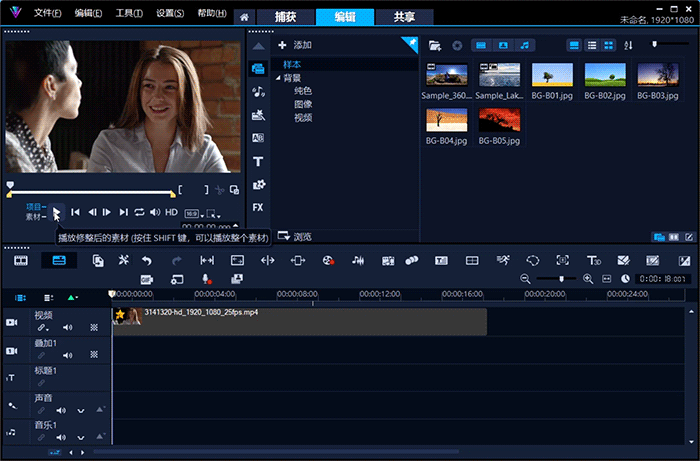Viewport: 700px width, 461px height.
Task: Toggle show photos filter in library
Action: 503,45
